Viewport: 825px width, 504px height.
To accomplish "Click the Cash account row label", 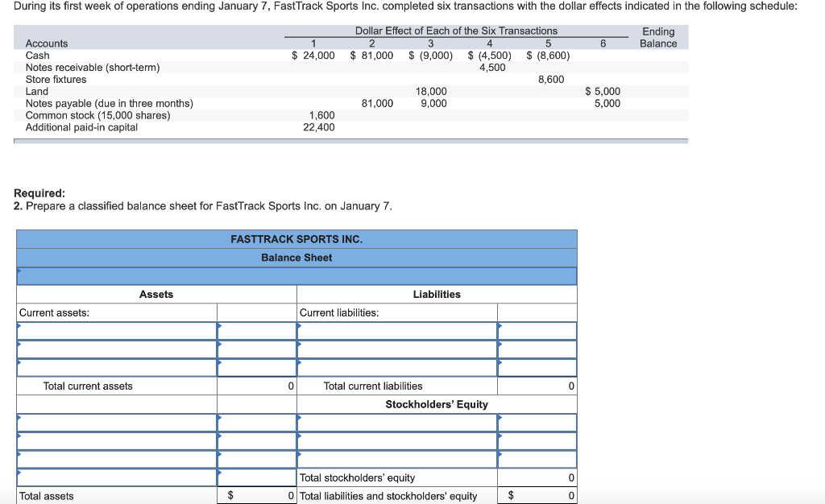I will click(x=37, y=56).
